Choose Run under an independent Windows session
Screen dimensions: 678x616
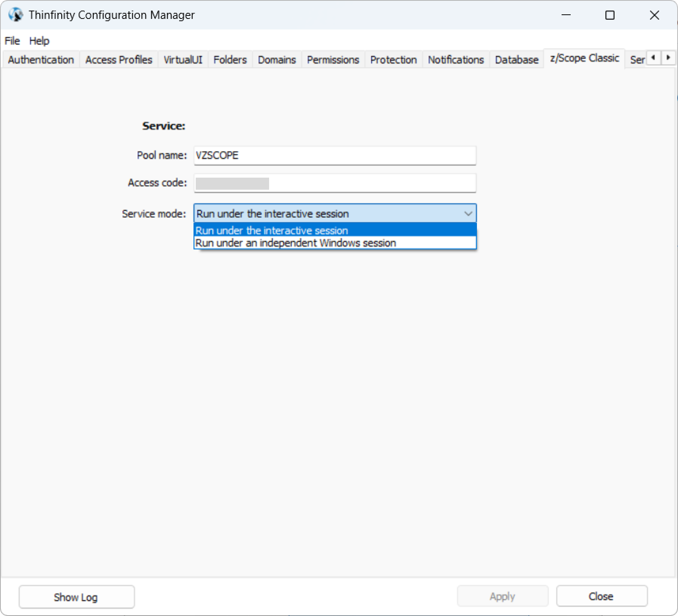tap(335, 243)
